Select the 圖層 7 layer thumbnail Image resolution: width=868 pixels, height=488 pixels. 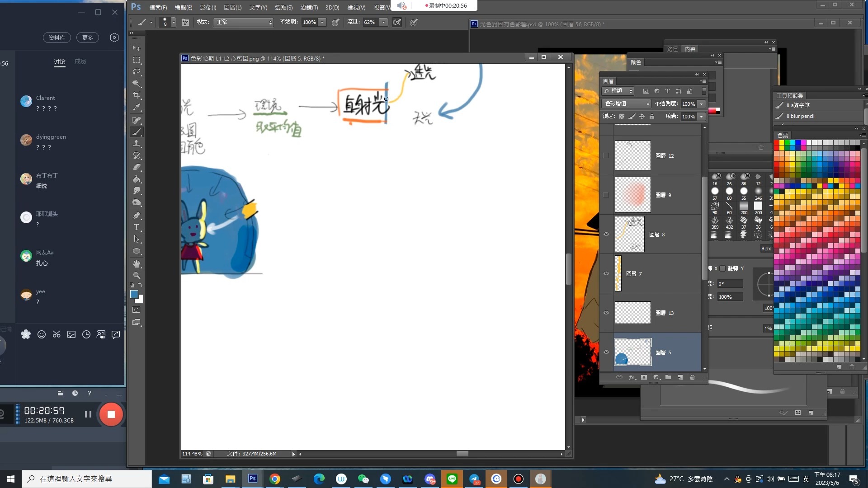[x=618, y=273]
